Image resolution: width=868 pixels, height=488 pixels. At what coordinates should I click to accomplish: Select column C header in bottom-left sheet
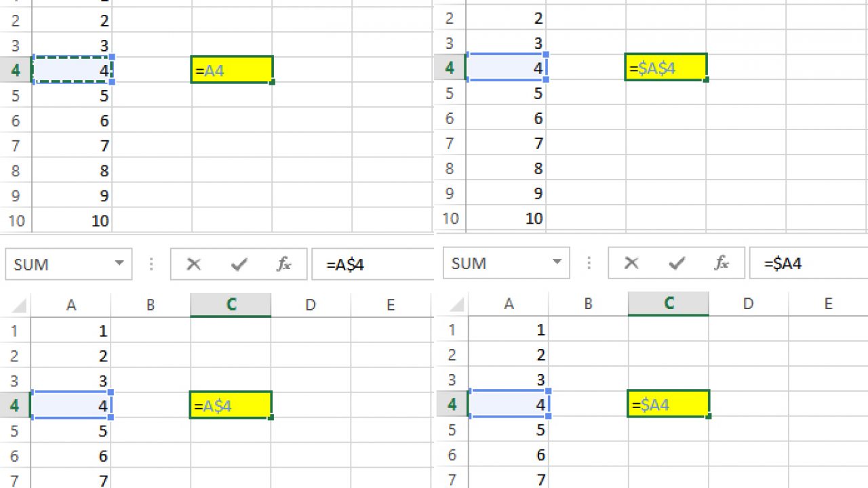pos(231,306)
